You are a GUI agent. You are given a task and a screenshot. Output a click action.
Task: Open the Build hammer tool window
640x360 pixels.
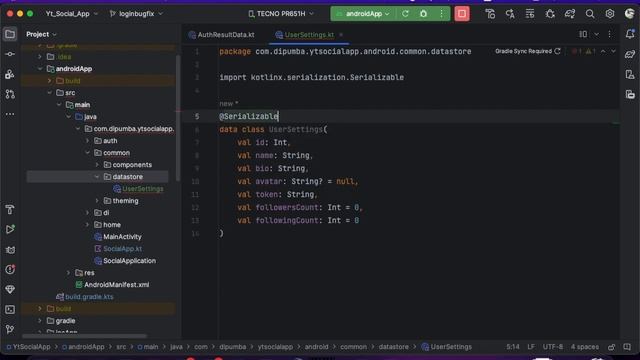10,209
